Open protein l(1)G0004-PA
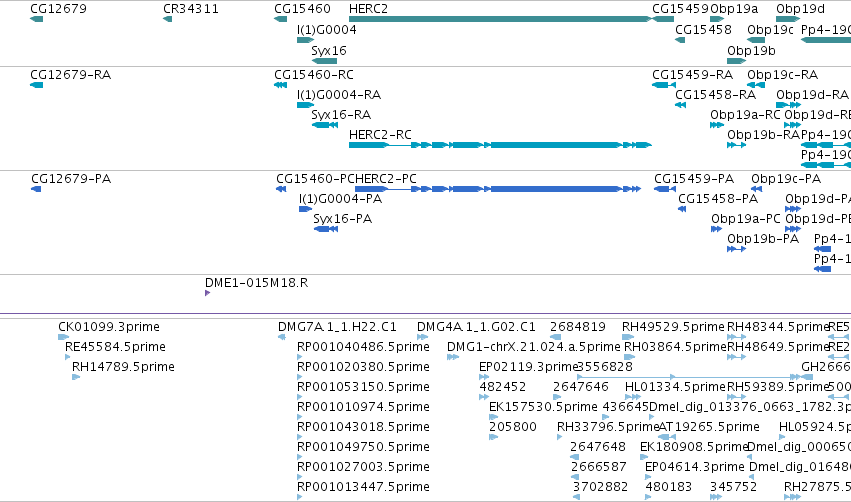Image resolution: width=851 pixels, height=502 pixels. pos(340,199)
